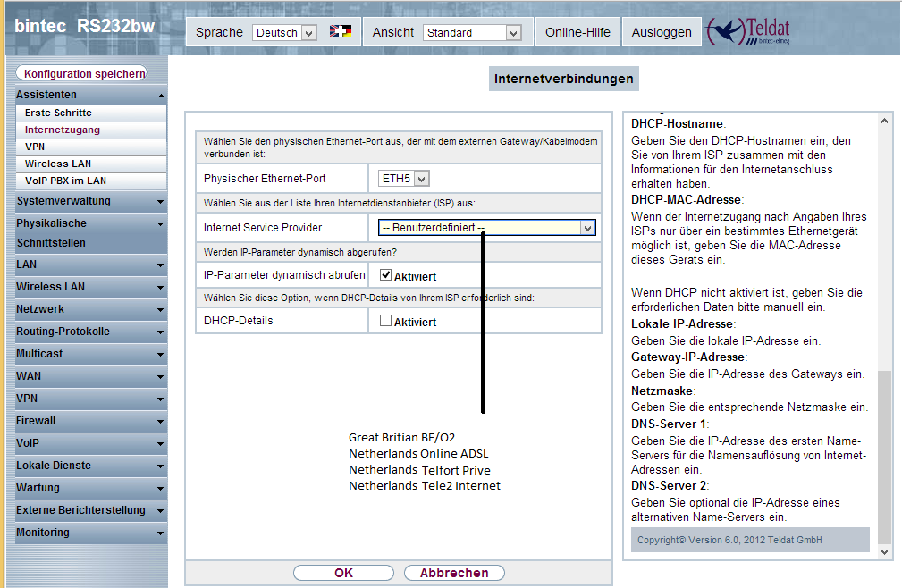Uncheck IP-Parameter dynamisch abrufen Aktiviert
The width and height of the screenshot is (902, 588).
pyautogui.click(x=385, y=274)
